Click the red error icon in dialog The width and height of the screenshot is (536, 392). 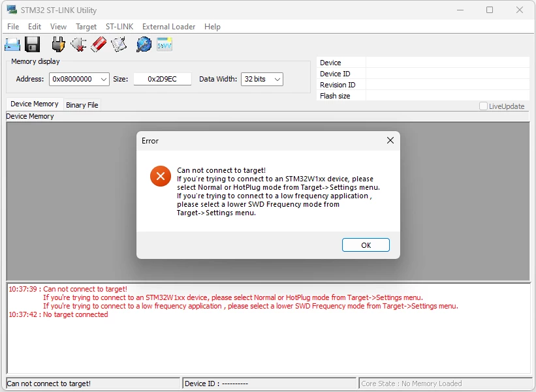coord(161,176)
